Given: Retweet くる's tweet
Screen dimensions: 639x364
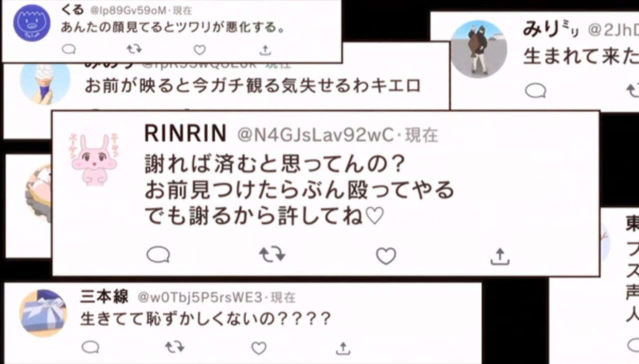Looking at the screenshot, I should [134, 49].
